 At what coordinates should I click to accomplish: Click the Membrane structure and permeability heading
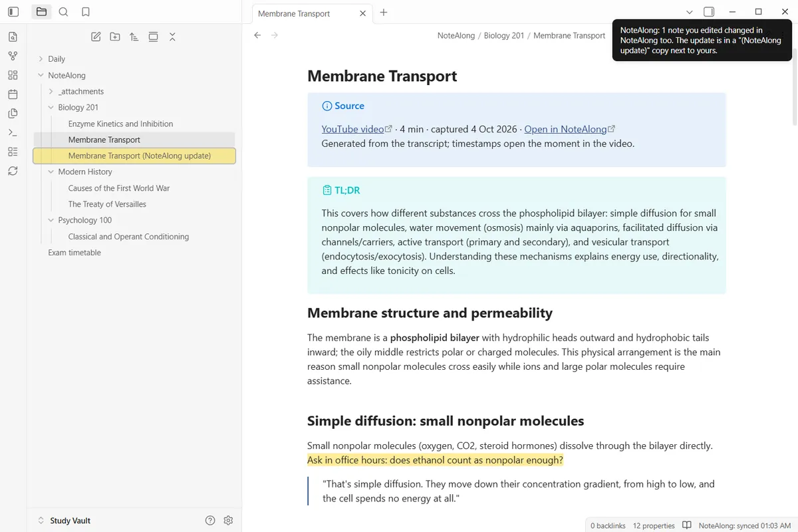click(x=430, y=313)
